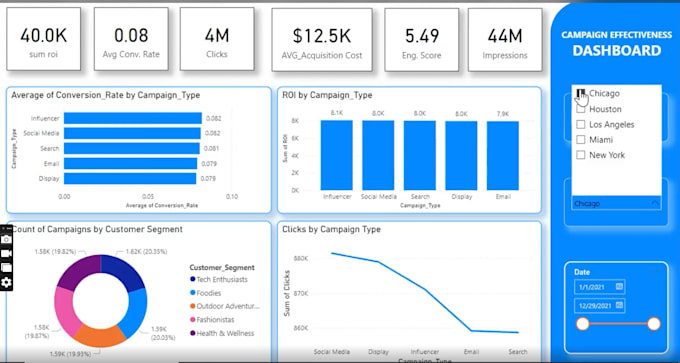
Task: Click the Email conversion rate bar
Action: [131, 164]
